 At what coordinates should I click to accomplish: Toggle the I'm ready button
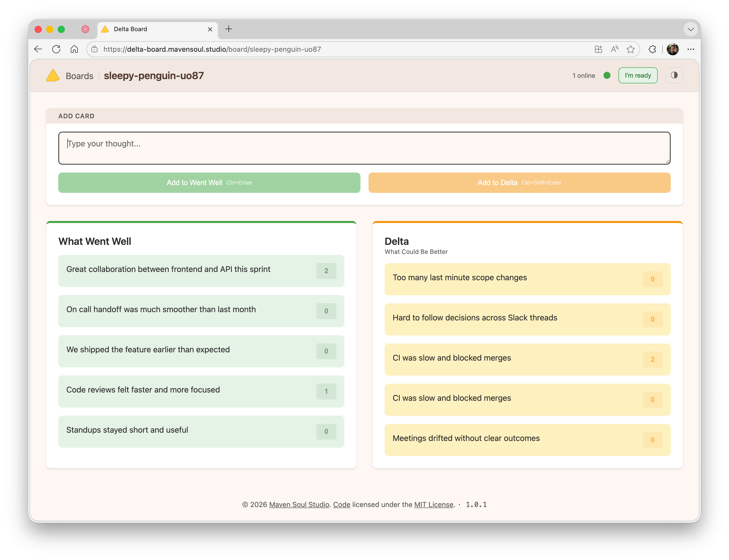(x=637, y=75)
